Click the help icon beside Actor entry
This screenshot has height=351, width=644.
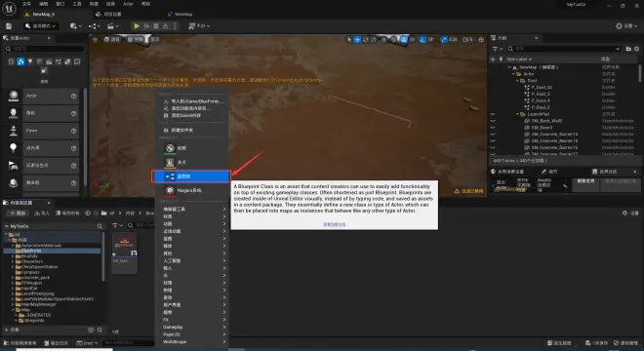coord(74,97)
